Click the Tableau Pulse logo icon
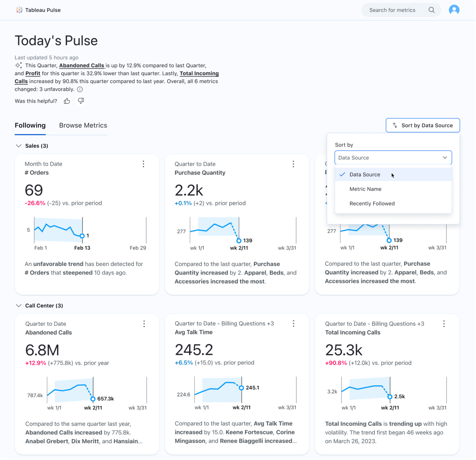 [x=19, y=10]
